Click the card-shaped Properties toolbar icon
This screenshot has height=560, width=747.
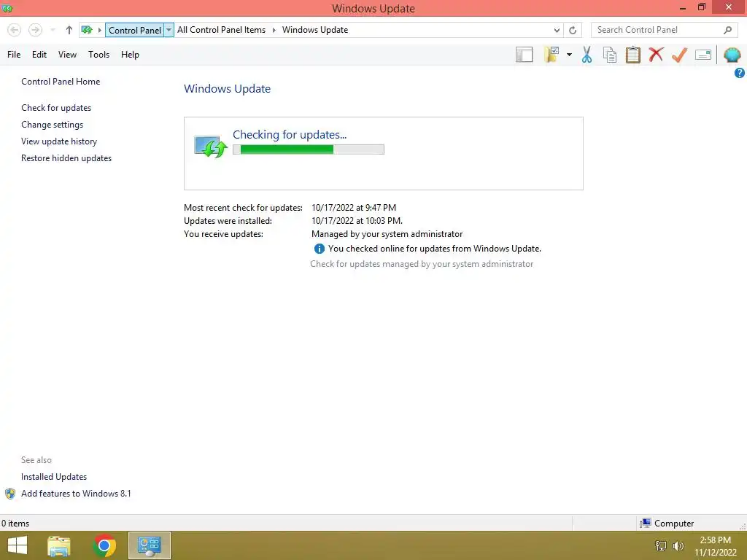point(703,55)
